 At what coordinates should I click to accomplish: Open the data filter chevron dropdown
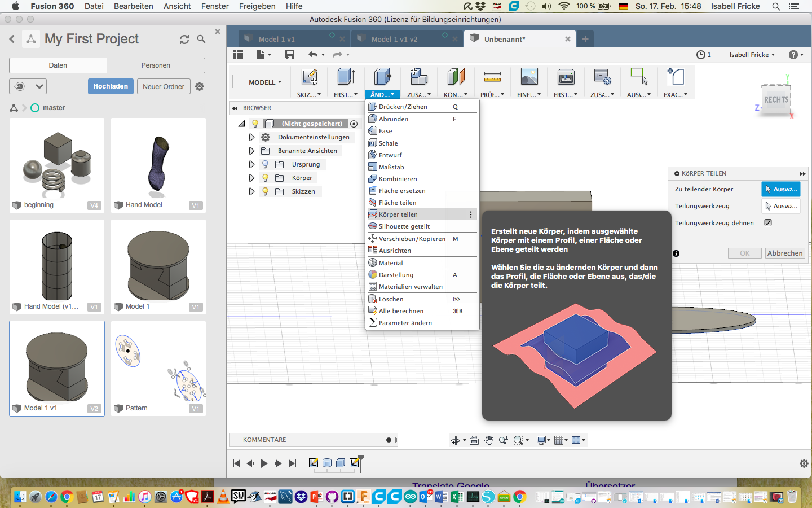click(39, 86)
